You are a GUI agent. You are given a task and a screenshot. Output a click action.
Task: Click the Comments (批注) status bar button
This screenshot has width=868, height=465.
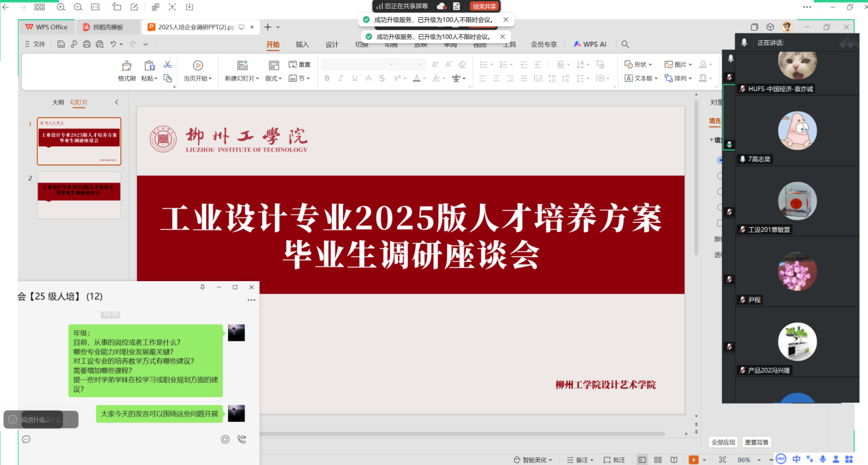[x=614, y=460]
